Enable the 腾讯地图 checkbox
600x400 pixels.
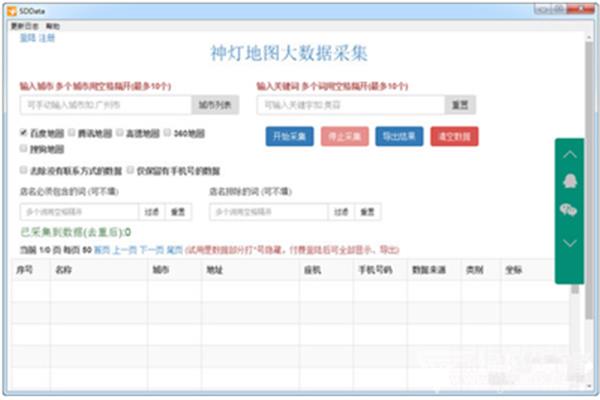[72, 132]
